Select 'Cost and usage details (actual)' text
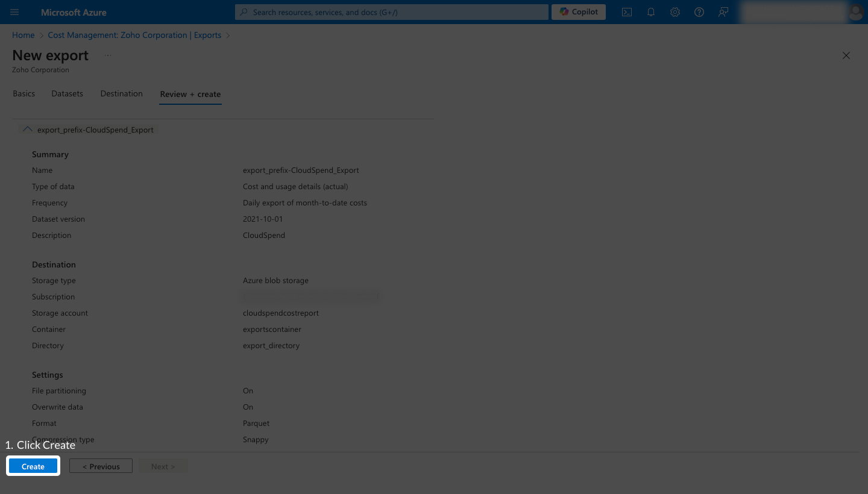The image size is (868, 494). pos(295,187)
